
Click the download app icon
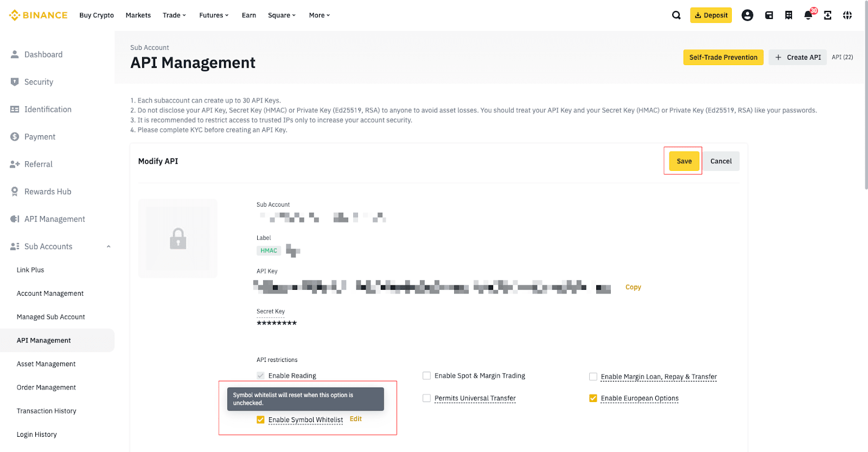pyautogui.click(x=828, y=15)
